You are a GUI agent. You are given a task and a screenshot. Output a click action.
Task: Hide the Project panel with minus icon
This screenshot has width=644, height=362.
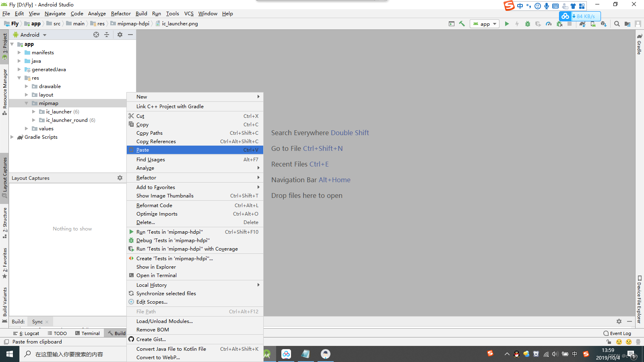(130, 35)
